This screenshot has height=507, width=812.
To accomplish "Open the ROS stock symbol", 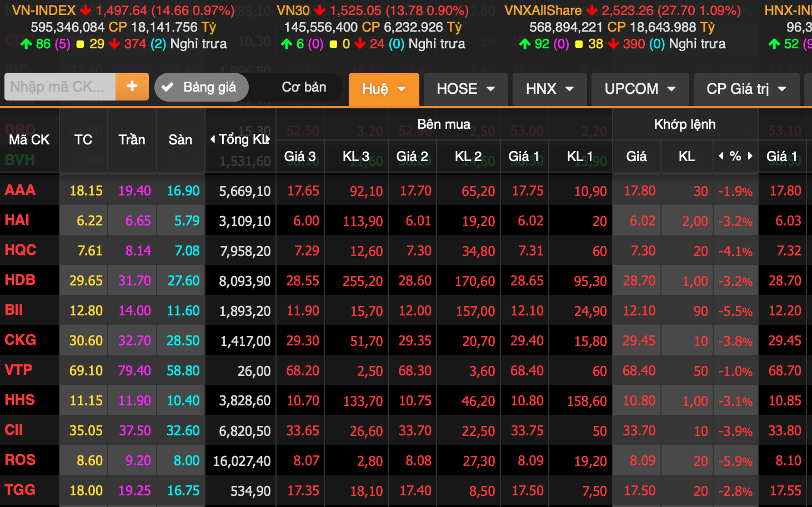I will click(20, 460).
